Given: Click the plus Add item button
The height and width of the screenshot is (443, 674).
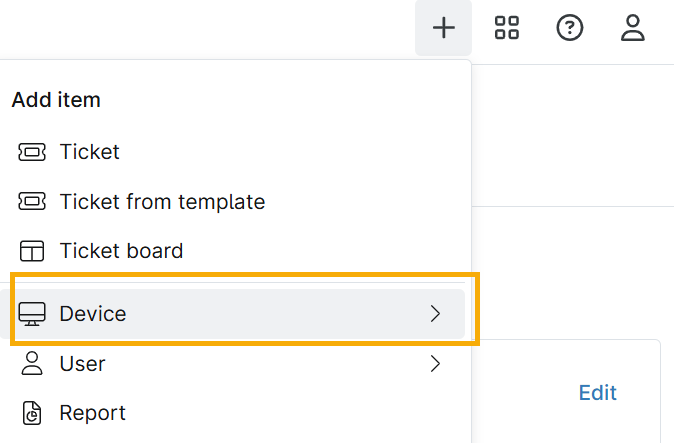Looking at the screenshot, I should (x=443, y=28).
